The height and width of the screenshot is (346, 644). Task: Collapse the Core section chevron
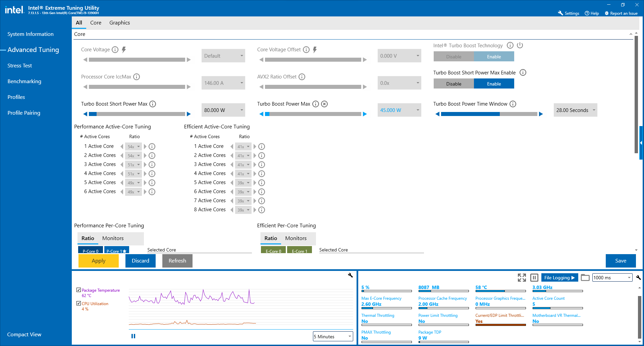click(x=631, y=34)
